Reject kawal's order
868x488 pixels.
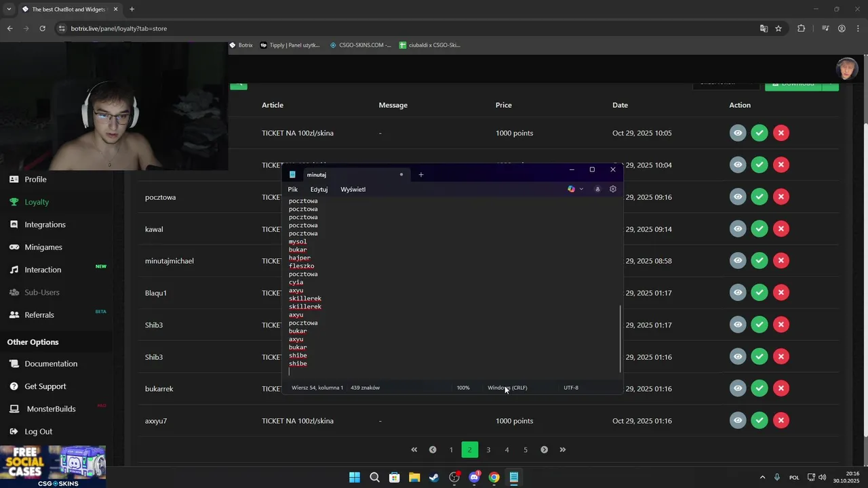pyautogui.click(x=781, y=228)
